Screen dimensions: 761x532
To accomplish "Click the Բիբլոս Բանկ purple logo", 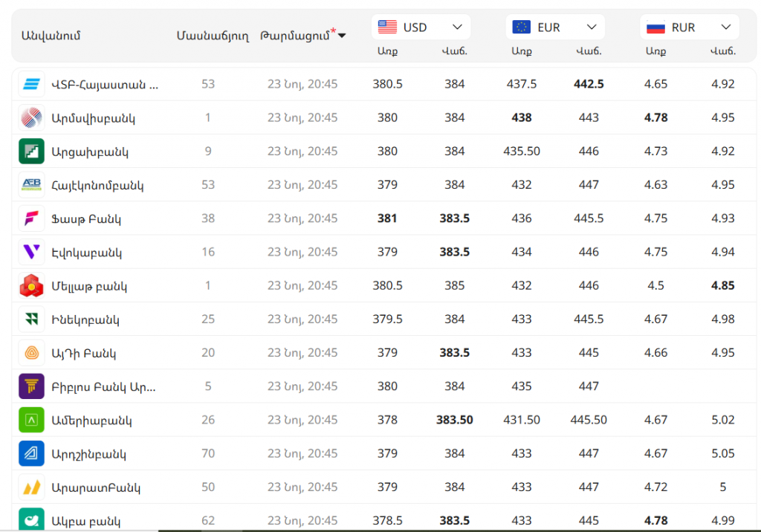I will (31, 386).
